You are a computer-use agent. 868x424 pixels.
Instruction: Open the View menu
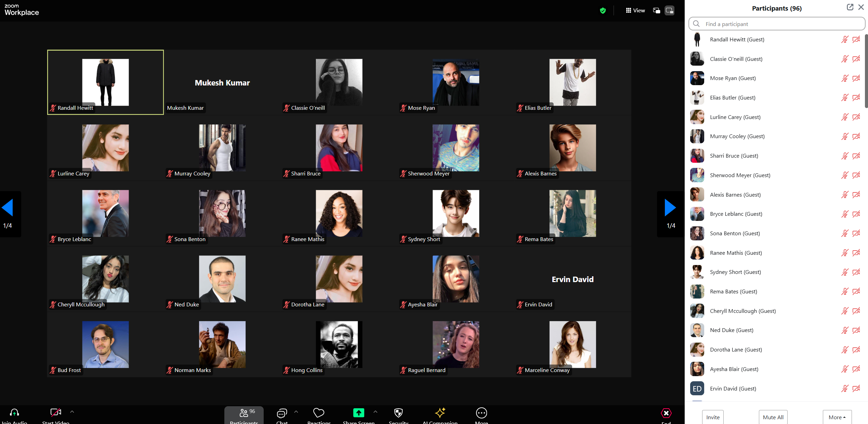tap(635, 10)
